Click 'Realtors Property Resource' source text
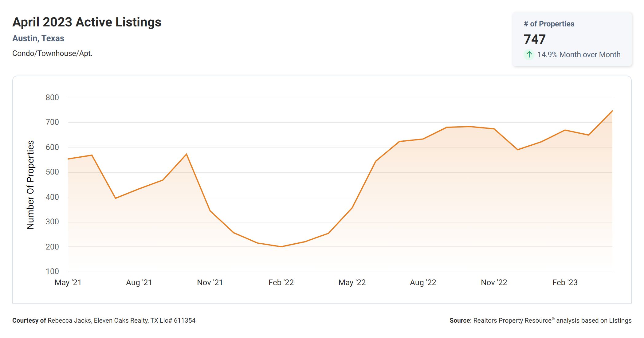Screen dimensions: 644x338 (x=512, y=320)
